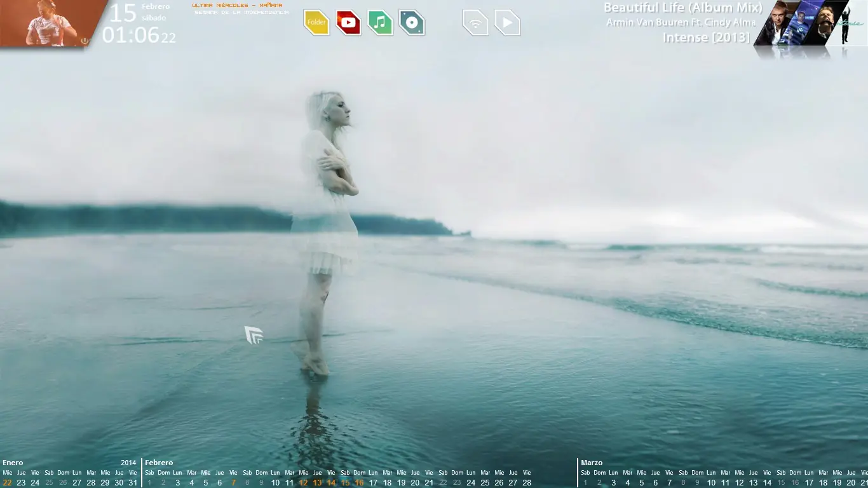Image resolution: width=868 pixels, height=488 pixels.
Task: Click the 2014 year label in the calendar
Action: 128,463
